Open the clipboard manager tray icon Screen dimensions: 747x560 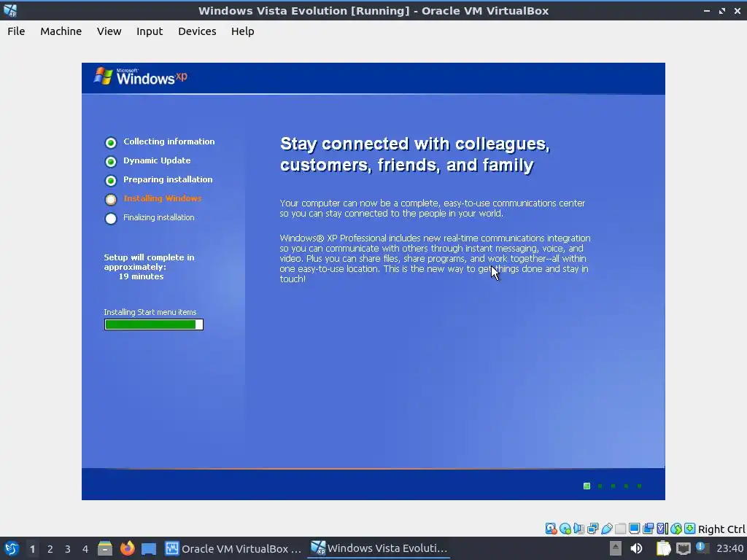[663, 548]
